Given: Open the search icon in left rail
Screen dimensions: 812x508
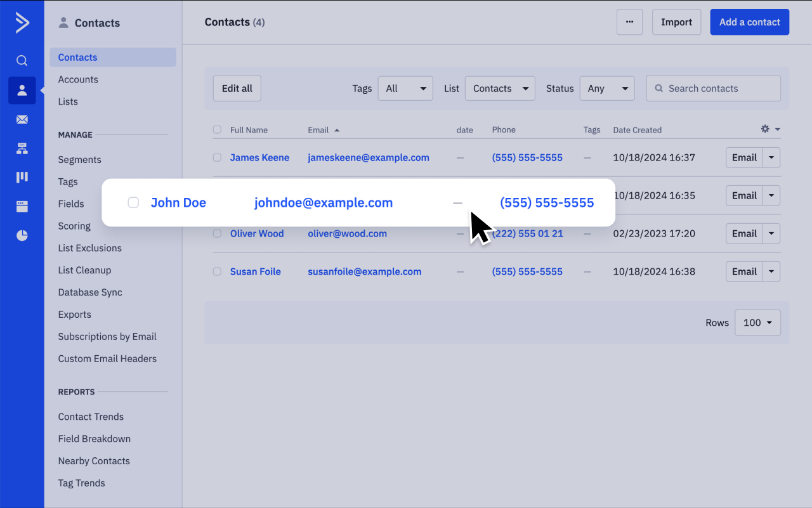Looking at the screenshot, I should [x=22, y=61].
